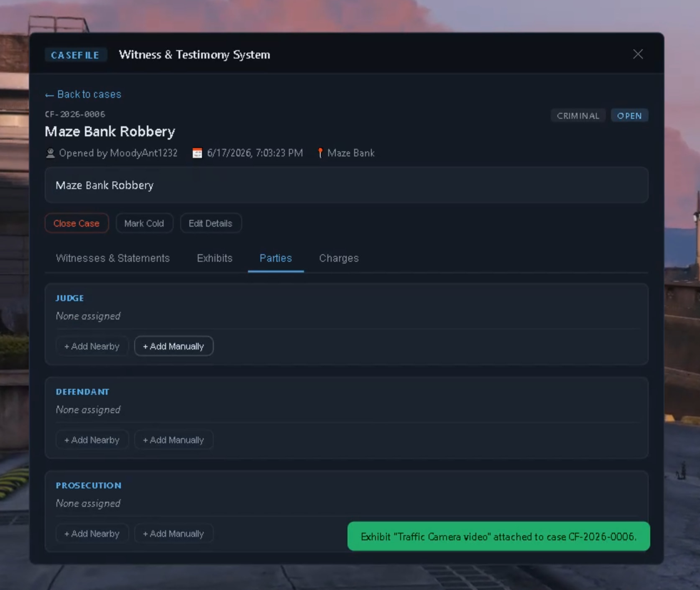Click the PROSECUTION section heading
Viewport: 700px width, 590px height.
(x=89, y=485)
